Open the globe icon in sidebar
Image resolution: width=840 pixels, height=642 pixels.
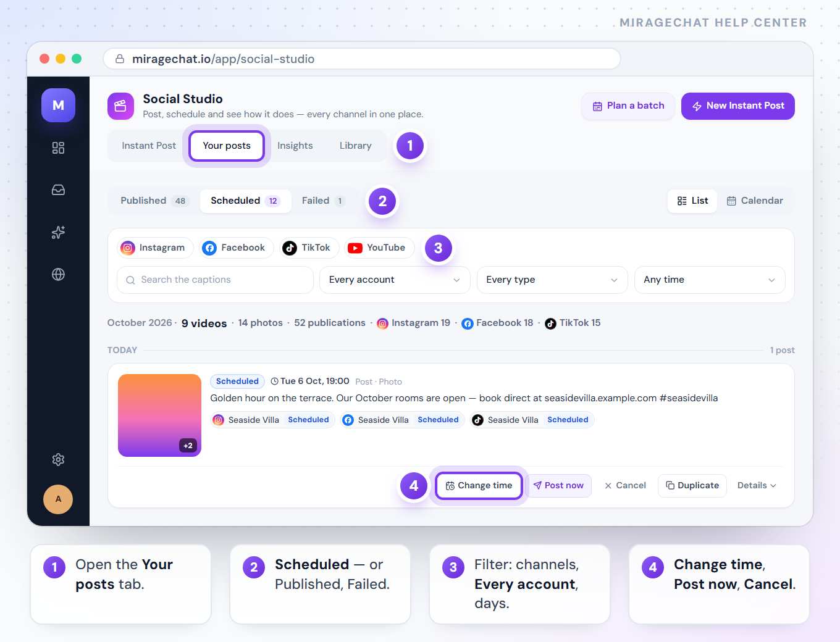pyautogui.click(x=58, y=274)
